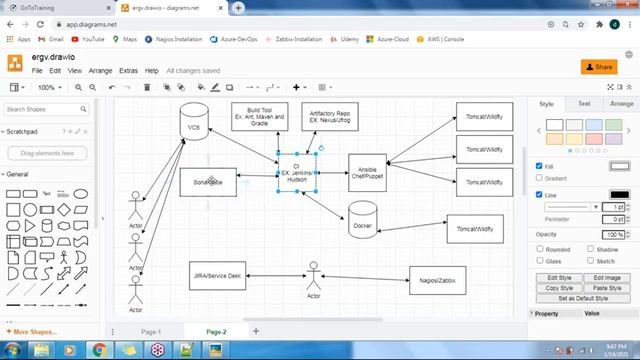The height and width of the screenshot is (360, 640).
Task: Bring selection to front icon
Action: click(167, 87)
